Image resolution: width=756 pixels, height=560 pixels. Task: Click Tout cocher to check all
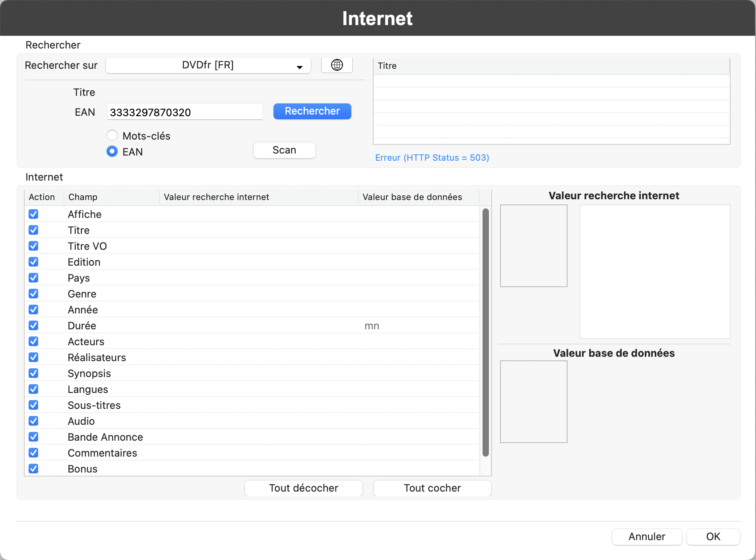pyautogui.click(x=432, y=488)
